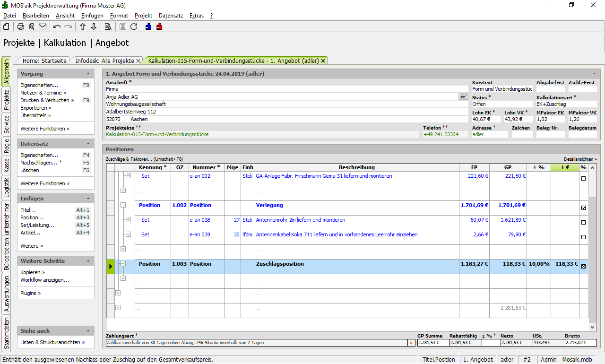605x364 pixels.
Task: Click the red puzzle piece icon
Action: click(159, 26)
